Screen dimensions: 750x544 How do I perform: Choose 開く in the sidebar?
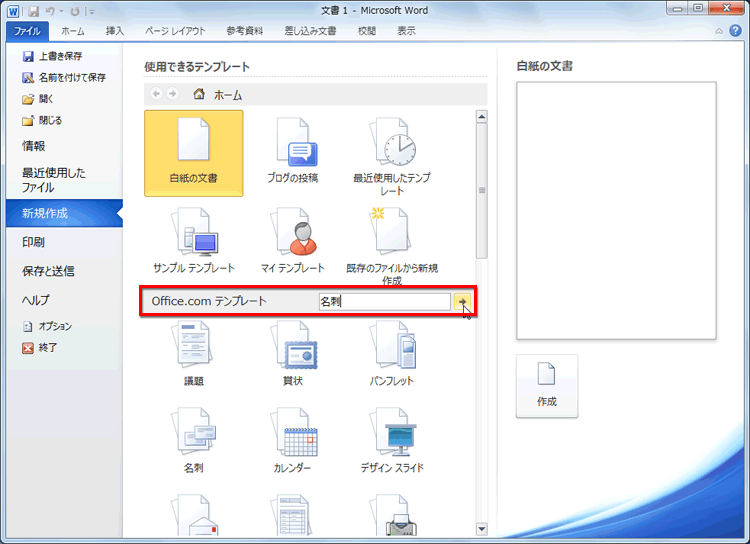[x=38, y=99]
